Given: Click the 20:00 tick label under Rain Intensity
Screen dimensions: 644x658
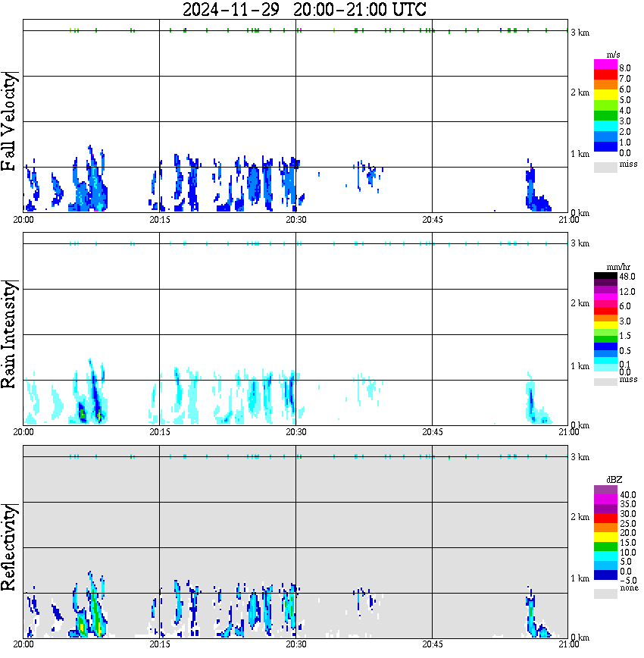Looking at the screenshot, I should pyautogui.click(x=23, y=432).
